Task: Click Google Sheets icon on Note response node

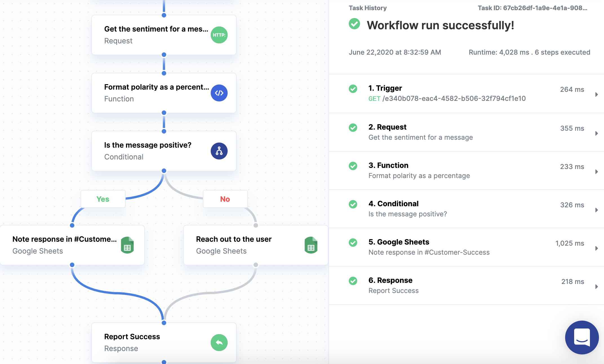Action: point(127,245)
